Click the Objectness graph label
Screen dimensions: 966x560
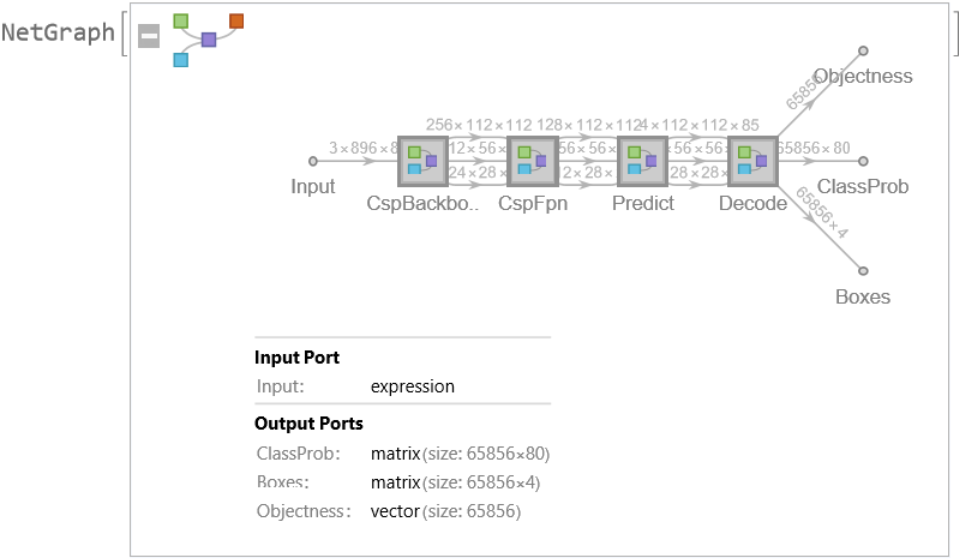click(x=863, y=77)
